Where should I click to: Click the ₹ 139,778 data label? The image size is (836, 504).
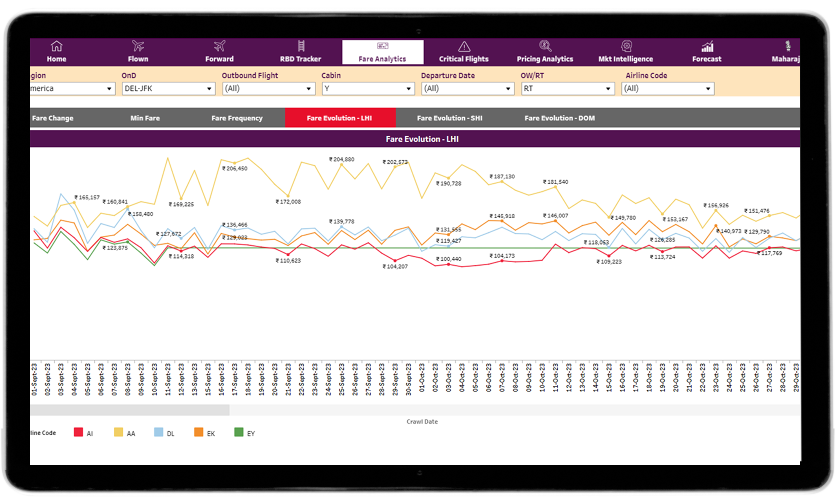[341, 222]
